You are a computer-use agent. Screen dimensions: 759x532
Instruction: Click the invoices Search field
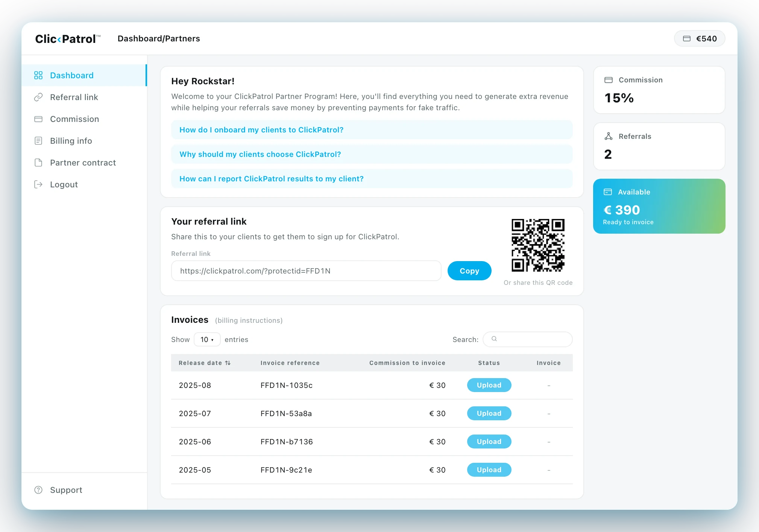click(528, 339)
